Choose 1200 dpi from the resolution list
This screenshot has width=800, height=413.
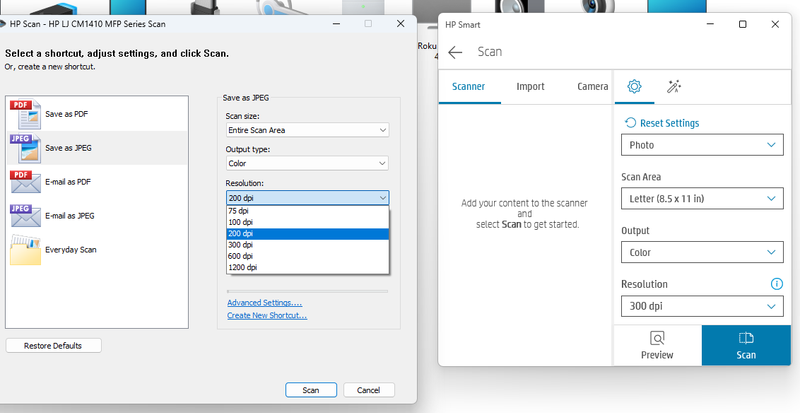tap(308, 267)
